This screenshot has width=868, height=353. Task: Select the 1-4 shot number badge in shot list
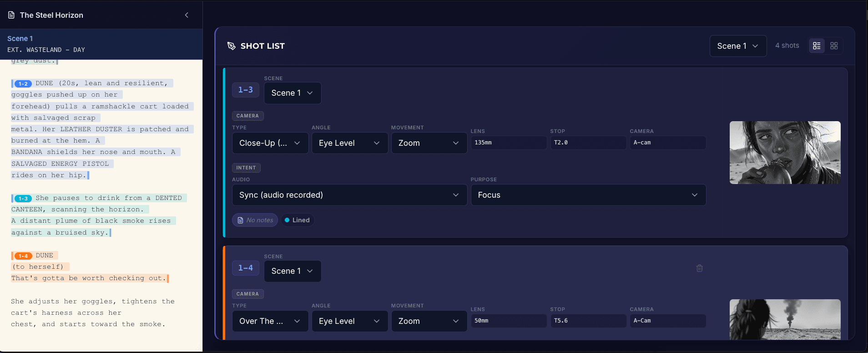246,268
